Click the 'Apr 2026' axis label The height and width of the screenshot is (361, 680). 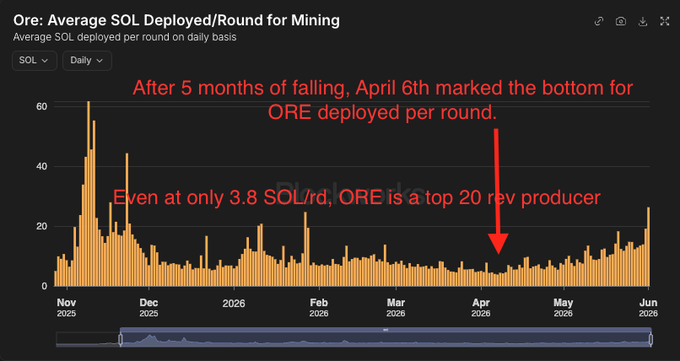[x=481, y=308]
